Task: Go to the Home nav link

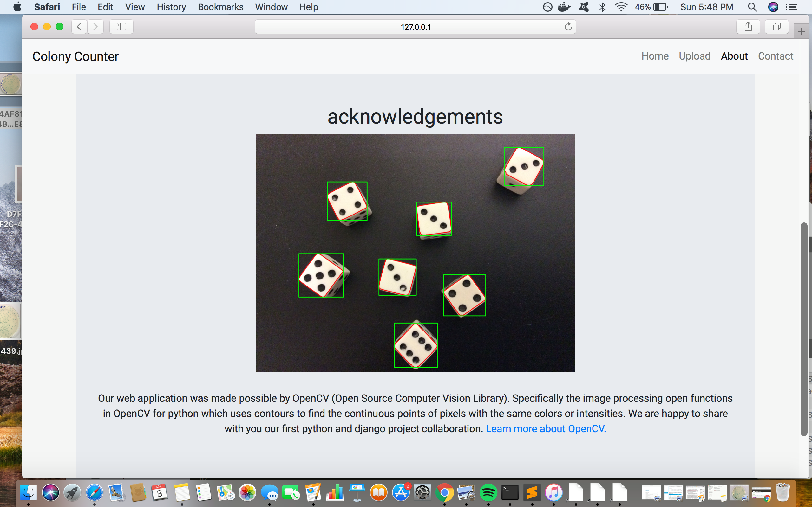Action: 655,56
